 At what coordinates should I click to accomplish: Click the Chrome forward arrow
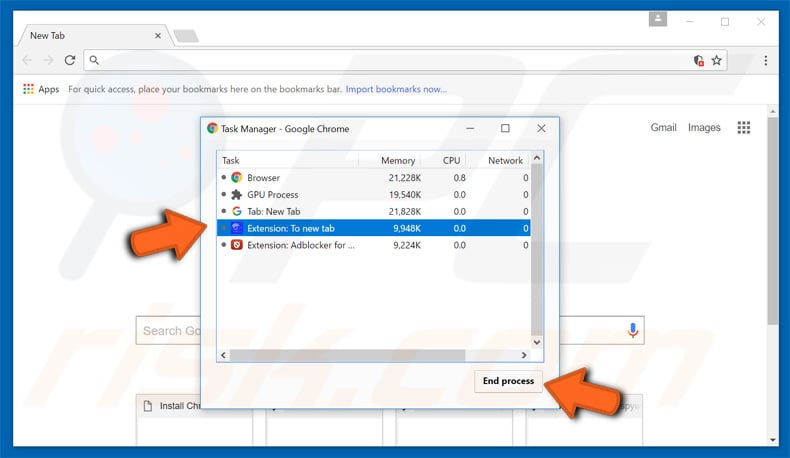(48, 60)
